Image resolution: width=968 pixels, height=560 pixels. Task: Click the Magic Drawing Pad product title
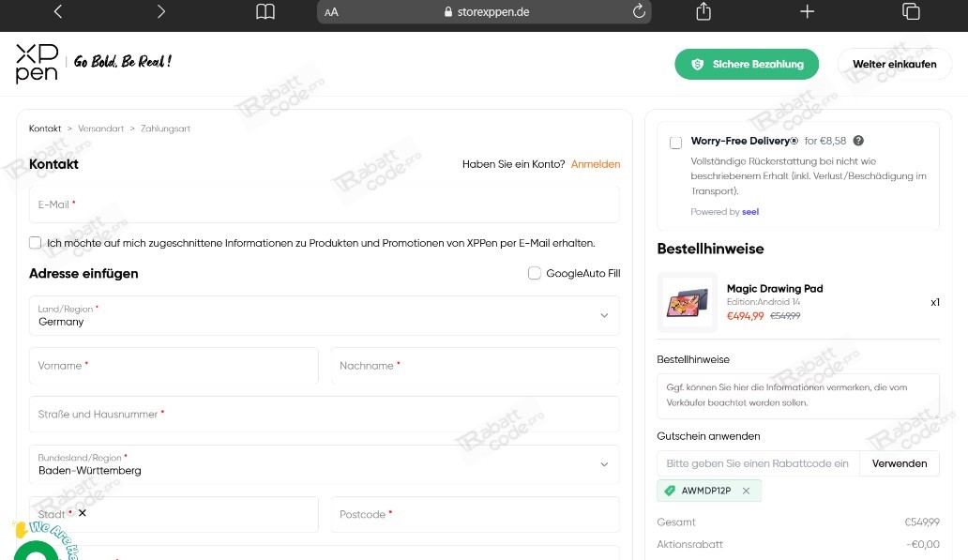(x=775, y=288)
